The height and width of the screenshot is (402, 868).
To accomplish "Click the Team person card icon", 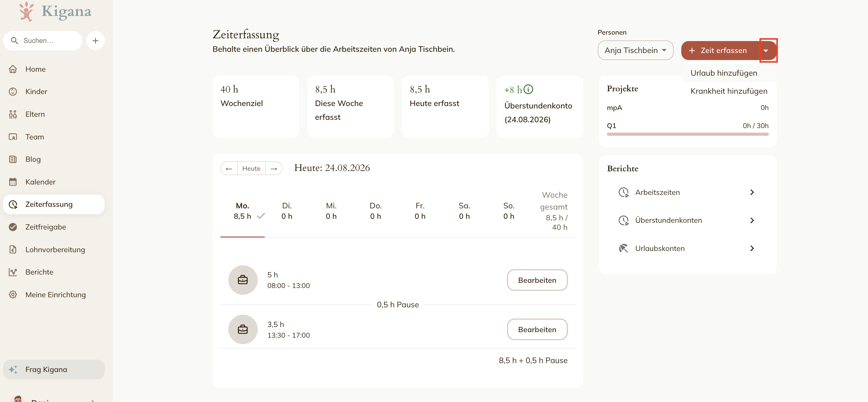I will click(13, 137).
